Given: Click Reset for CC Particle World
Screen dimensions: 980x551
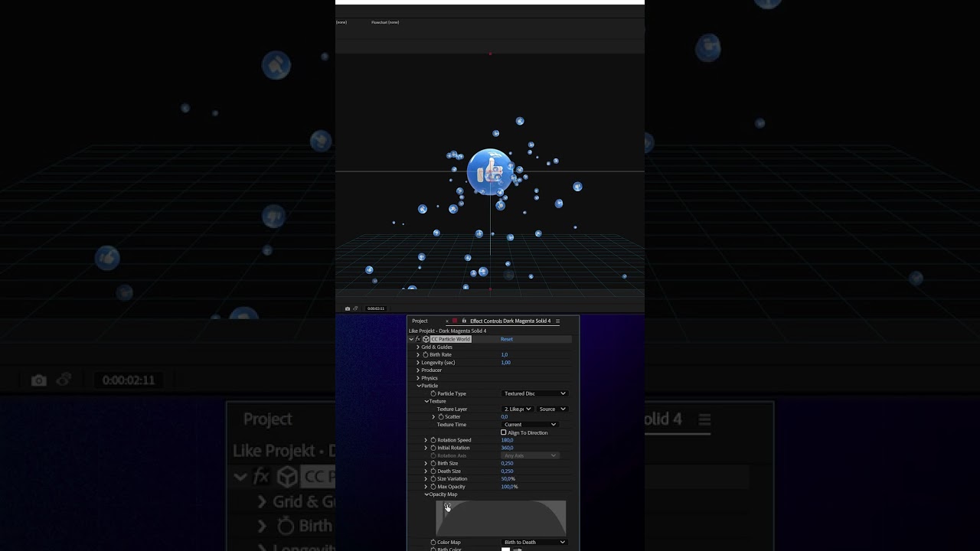Looking at the screenshot, I should (507, 339).
